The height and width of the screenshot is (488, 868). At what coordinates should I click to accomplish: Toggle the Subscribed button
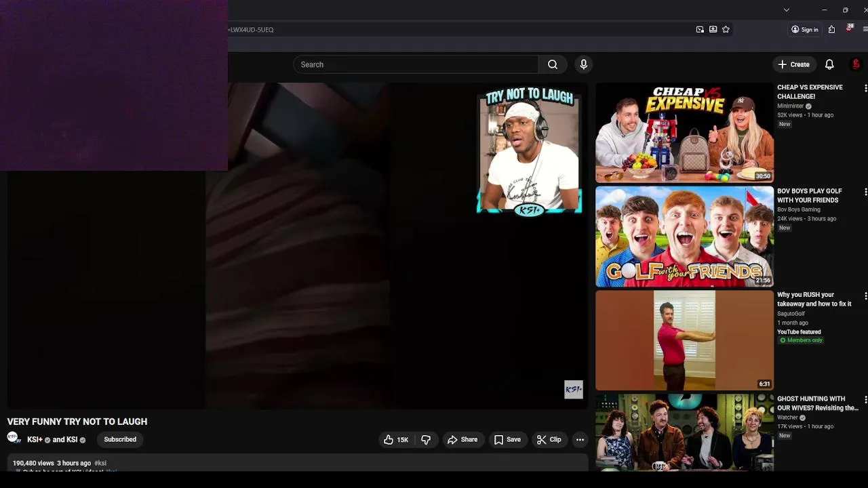120,440
